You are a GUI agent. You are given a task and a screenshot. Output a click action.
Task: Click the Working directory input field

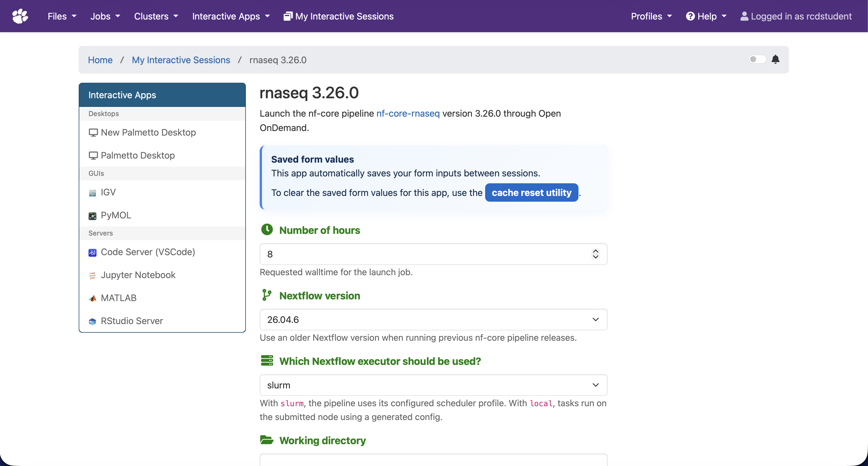pos(433,460)
